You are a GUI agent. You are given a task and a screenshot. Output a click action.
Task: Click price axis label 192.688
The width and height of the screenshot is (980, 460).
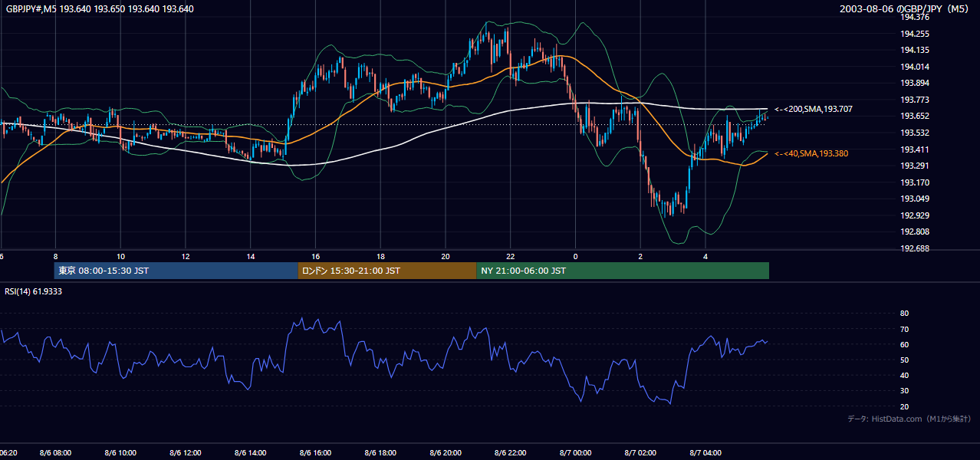point(915,248)
